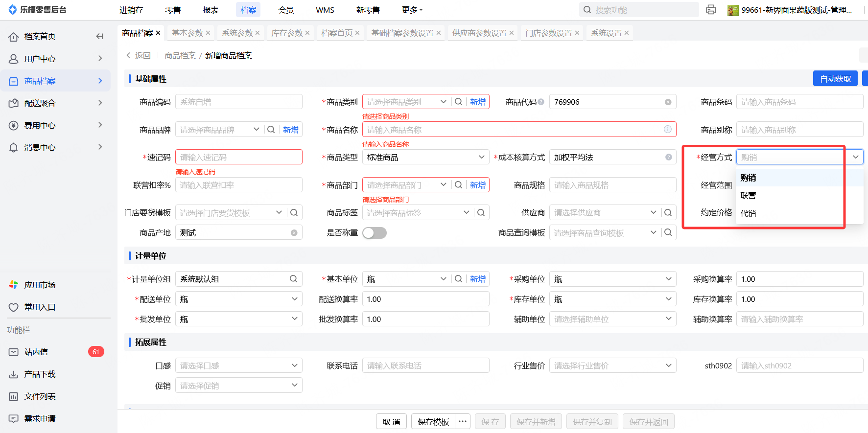868x433 pixels.
Task: Click search icon beside 供应商 field
Action: [x=668, y=212]
